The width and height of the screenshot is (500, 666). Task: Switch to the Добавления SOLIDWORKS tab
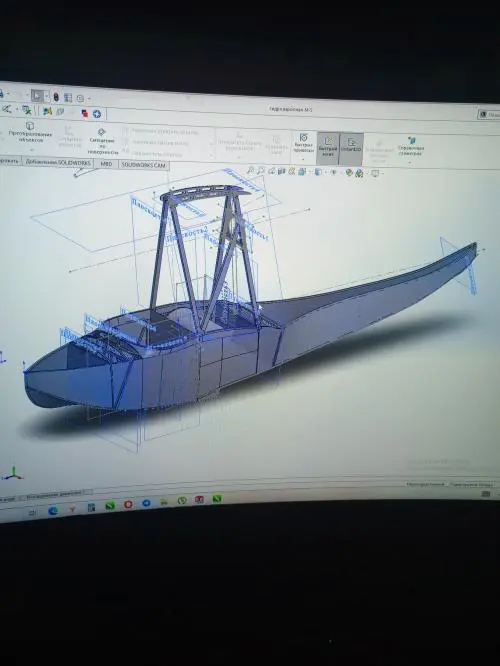59,162
